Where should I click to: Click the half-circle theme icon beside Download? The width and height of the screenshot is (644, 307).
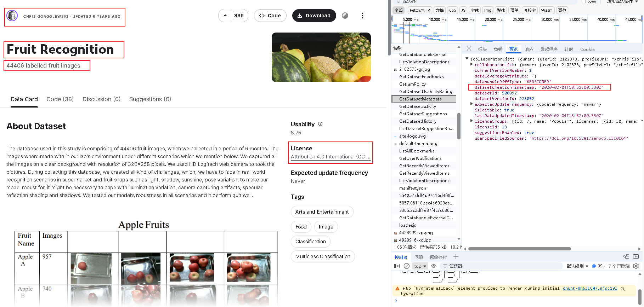(x=345, y=16)
